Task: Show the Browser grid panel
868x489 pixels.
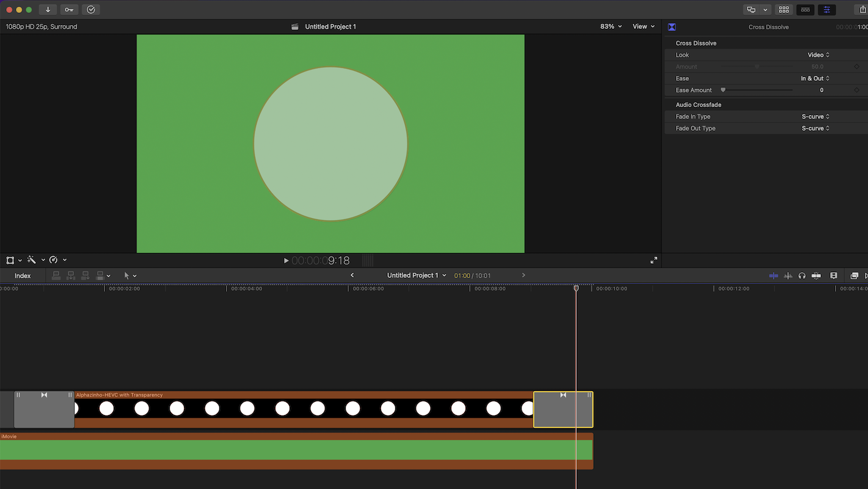Action: point(784,10)
